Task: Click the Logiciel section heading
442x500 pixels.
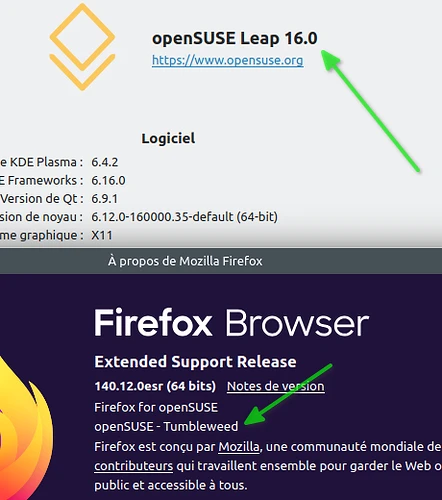Action: 168,138
